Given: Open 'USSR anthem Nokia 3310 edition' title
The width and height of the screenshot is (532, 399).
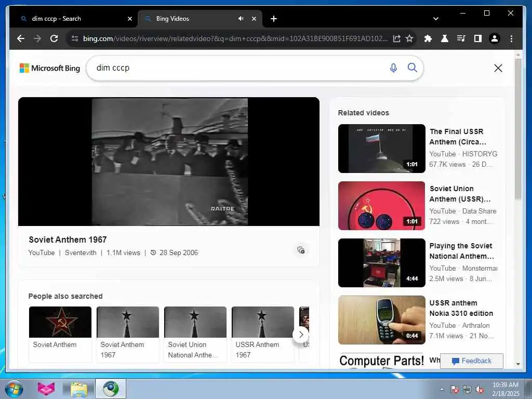Looking at the screenshot, I should (x=461, y=308).
